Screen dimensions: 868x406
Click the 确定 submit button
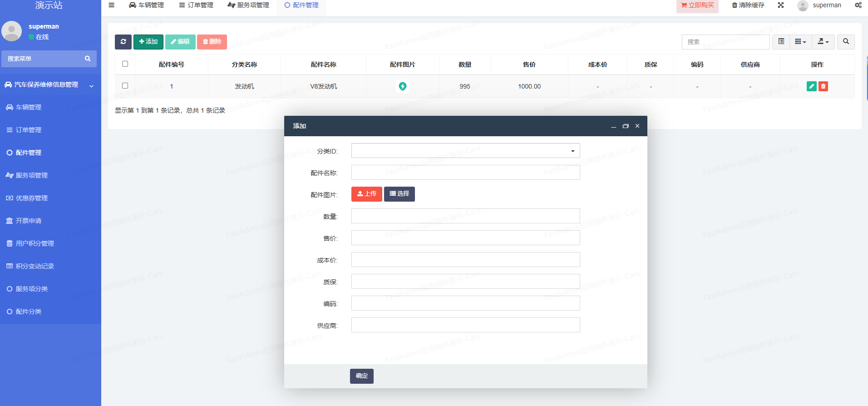pos(361,376)
